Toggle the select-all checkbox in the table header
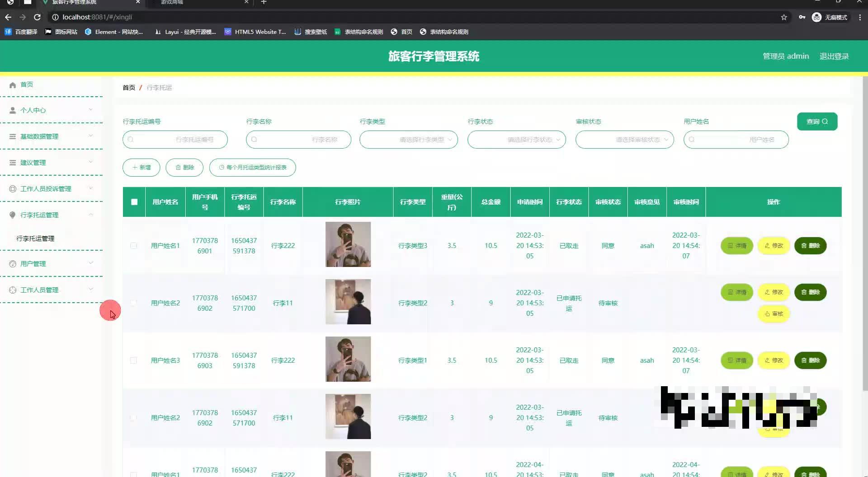 coord(134,202)
